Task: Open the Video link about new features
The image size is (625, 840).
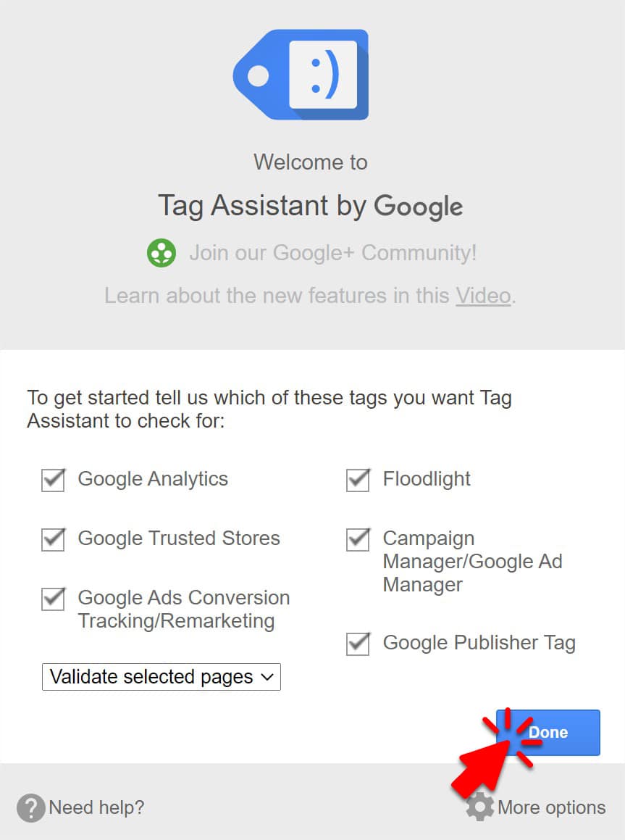Action: pos(483,296)
